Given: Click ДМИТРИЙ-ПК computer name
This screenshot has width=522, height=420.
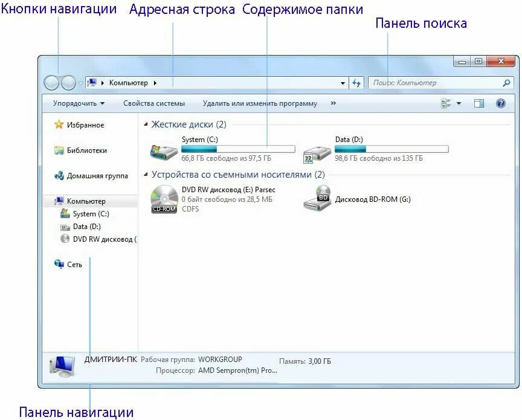Looking at the screenshot, I should tap(111, 360).
